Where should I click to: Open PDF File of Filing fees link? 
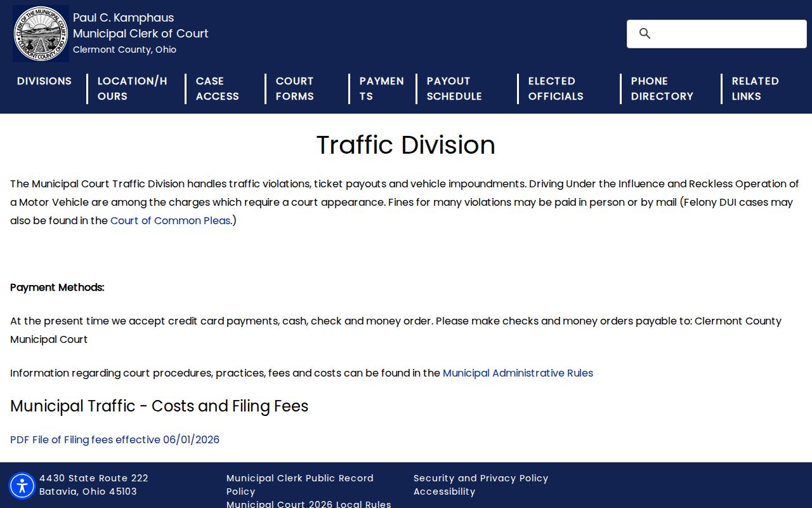tap(115, 440)
